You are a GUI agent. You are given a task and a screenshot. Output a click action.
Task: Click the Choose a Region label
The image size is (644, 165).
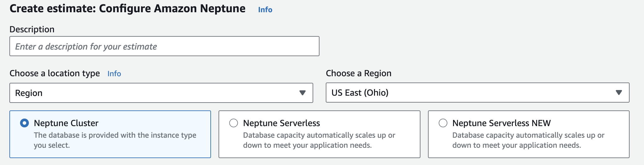pos(358,73)
